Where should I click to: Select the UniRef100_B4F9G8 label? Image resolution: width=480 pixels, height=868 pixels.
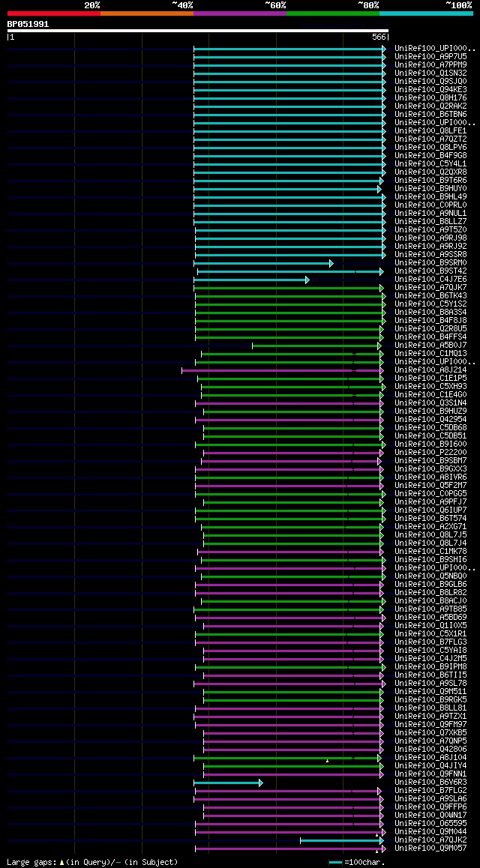(x=430, y=156)
